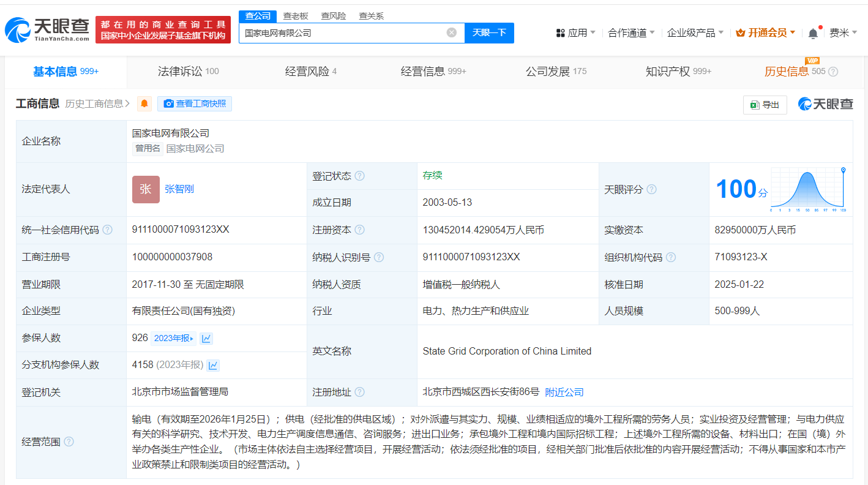Image resolution: width=868 pixels, height=485 pixels.
Task: Switch to 查关系 search tab
Action: [372, 16]
